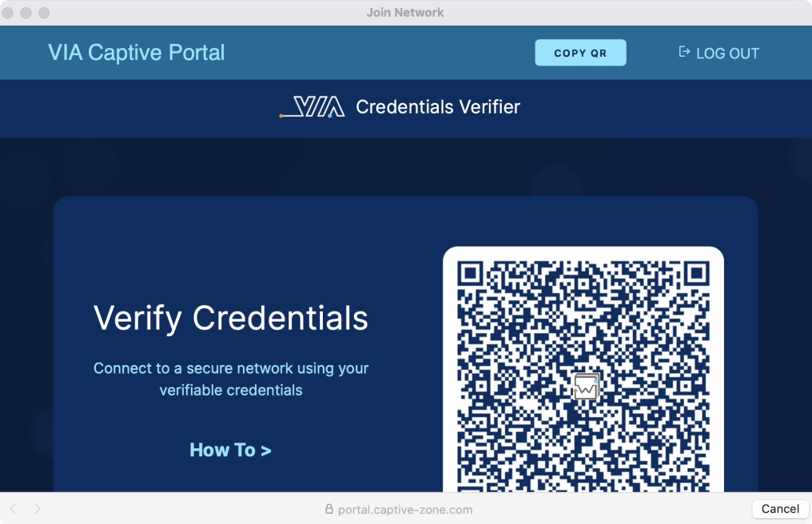Click the COPY QR button
Screen dimensions: 812x524
(580, 53)
